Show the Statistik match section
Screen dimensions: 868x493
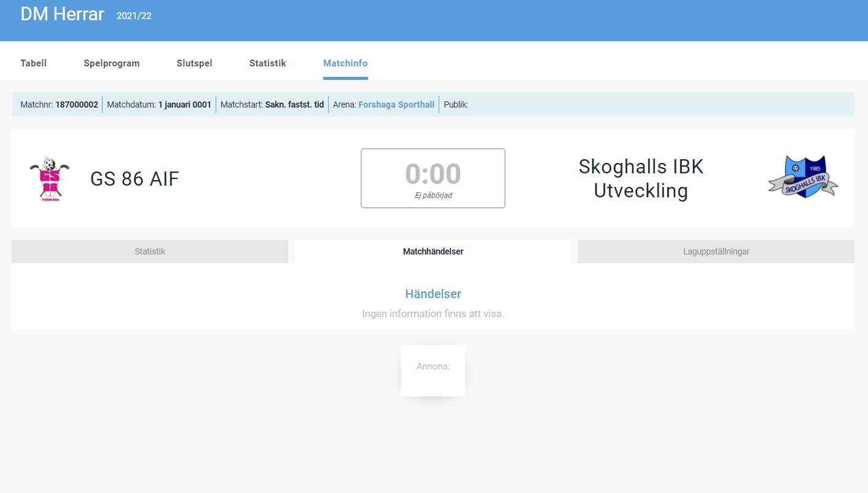(x=150, y=251)
